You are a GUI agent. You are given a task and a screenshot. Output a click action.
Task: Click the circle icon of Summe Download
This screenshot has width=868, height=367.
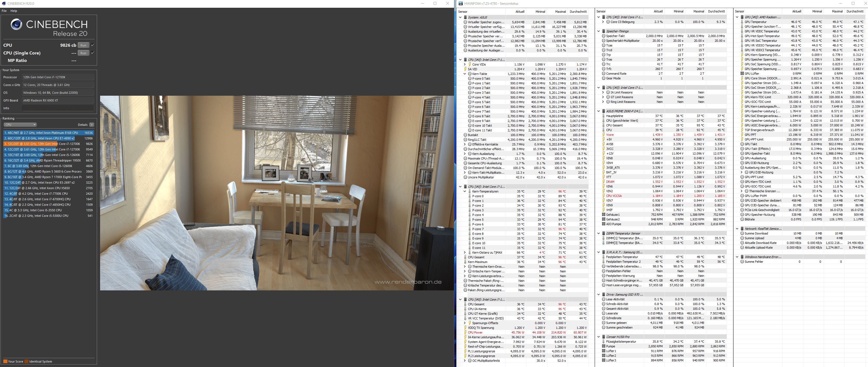click(742, 233)
